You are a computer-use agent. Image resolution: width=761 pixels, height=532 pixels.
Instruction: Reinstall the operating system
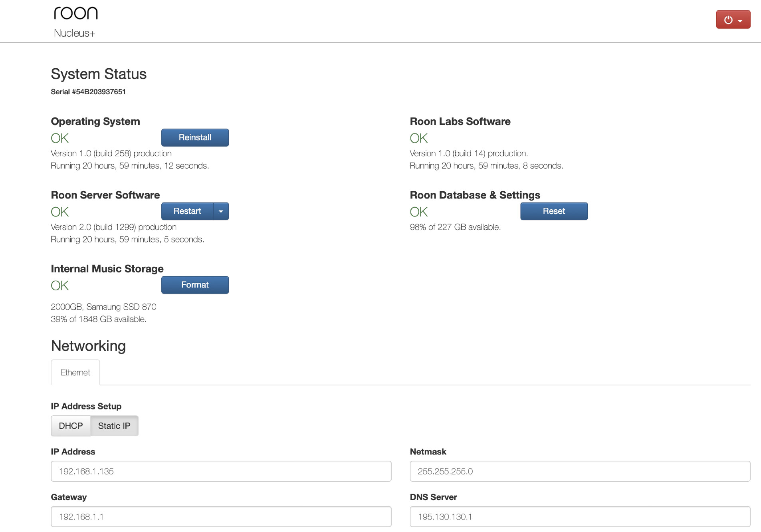tap(195, 137)
